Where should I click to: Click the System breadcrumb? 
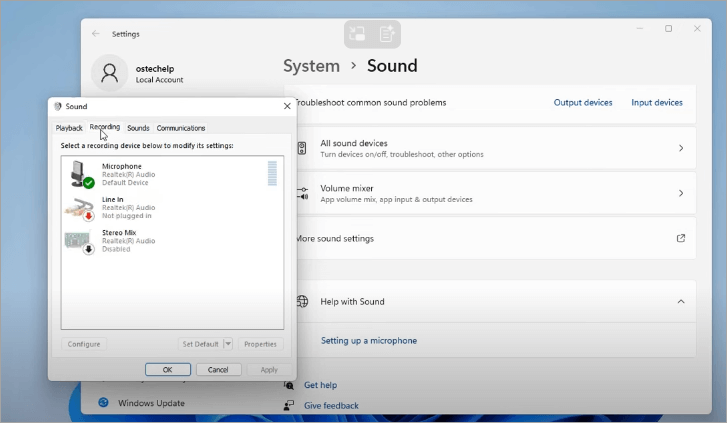click(x=311, y=66)
